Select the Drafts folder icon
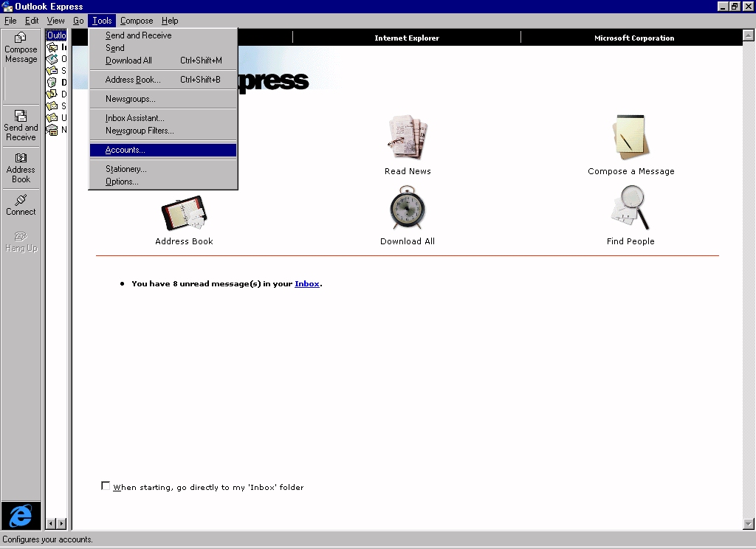 tap(52, 94)
